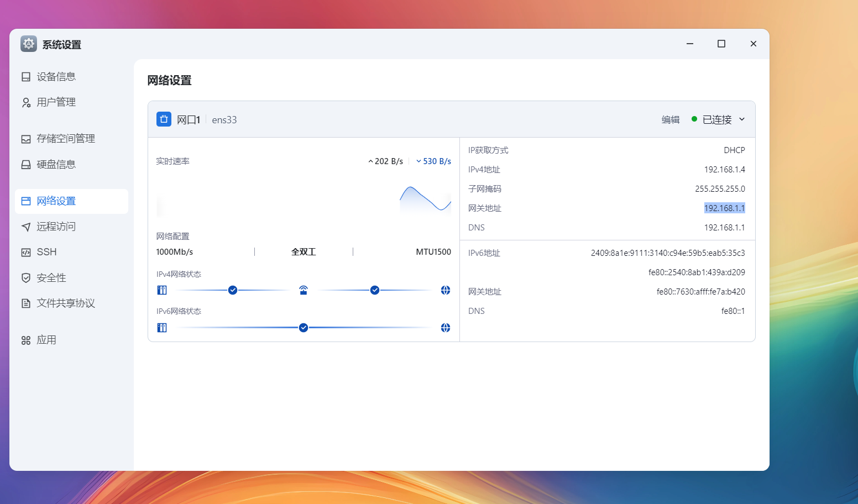The image size is (858, 504).
Task: Click IPv6 gateway fe80::7630:afff:fe7a:b420
Action: coord(700,292)
